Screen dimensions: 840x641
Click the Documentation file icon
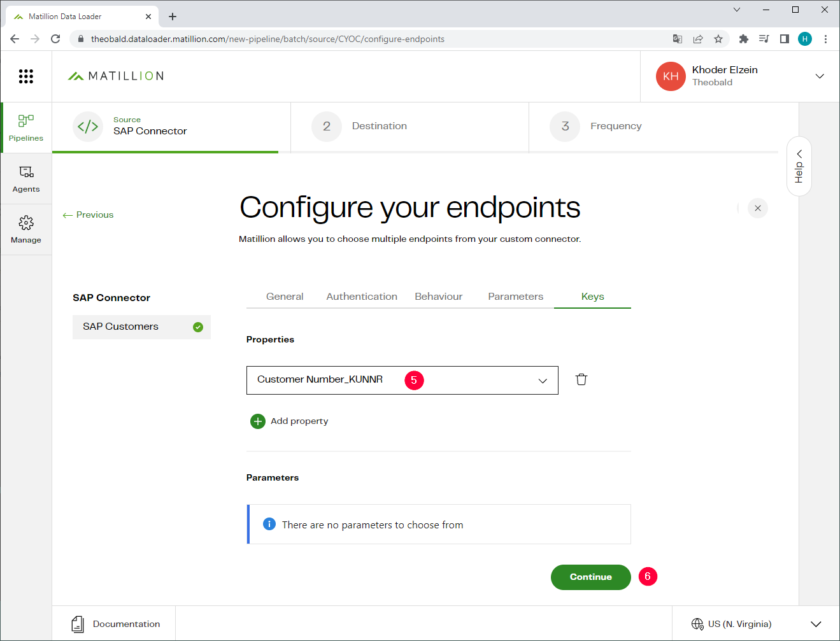[78, 624]
